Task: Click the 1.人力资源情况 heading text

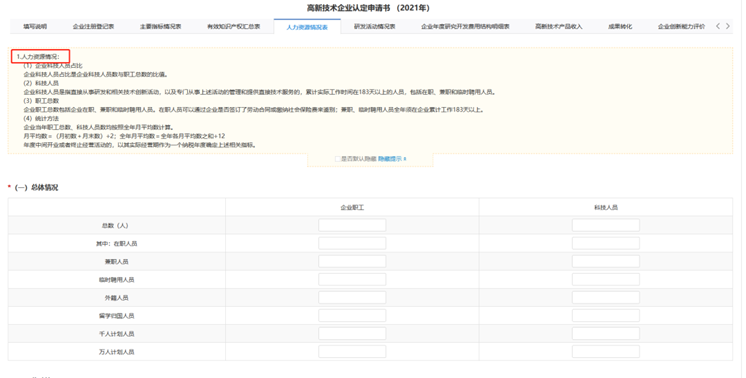Action: point(38,57)
